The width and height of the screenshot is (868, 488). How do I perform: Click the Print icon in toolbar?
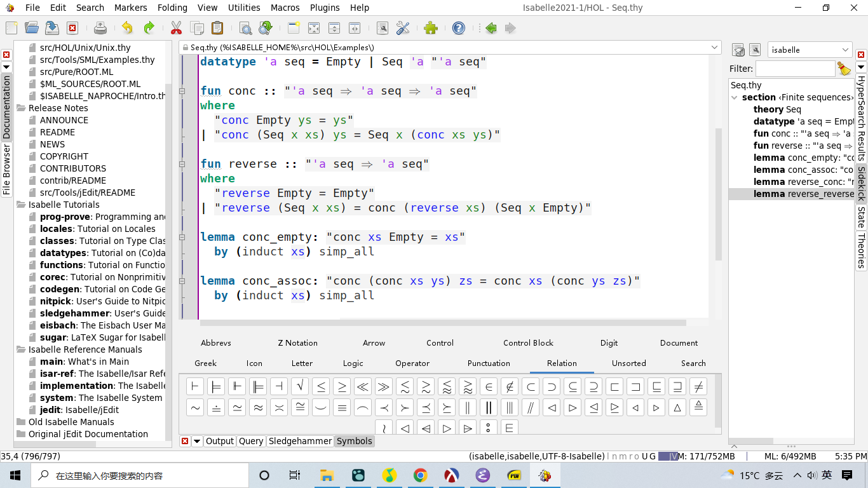tap(100, 28)
